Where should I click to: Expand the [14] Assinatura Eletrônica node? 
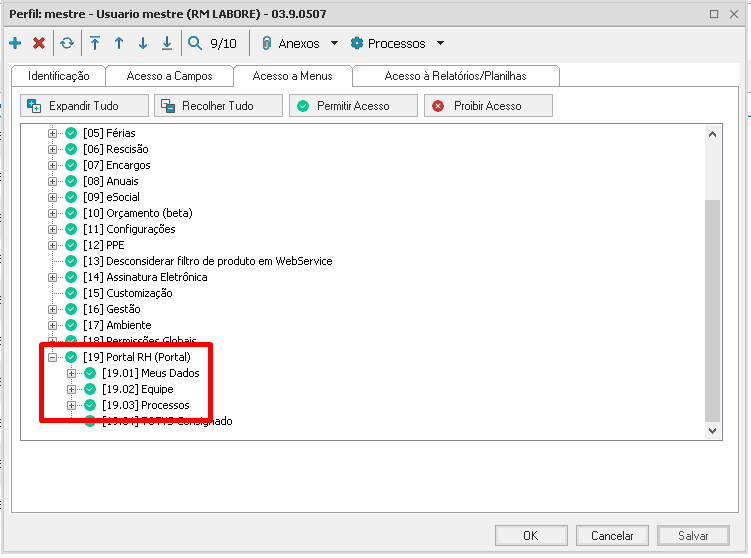(52, 277)
